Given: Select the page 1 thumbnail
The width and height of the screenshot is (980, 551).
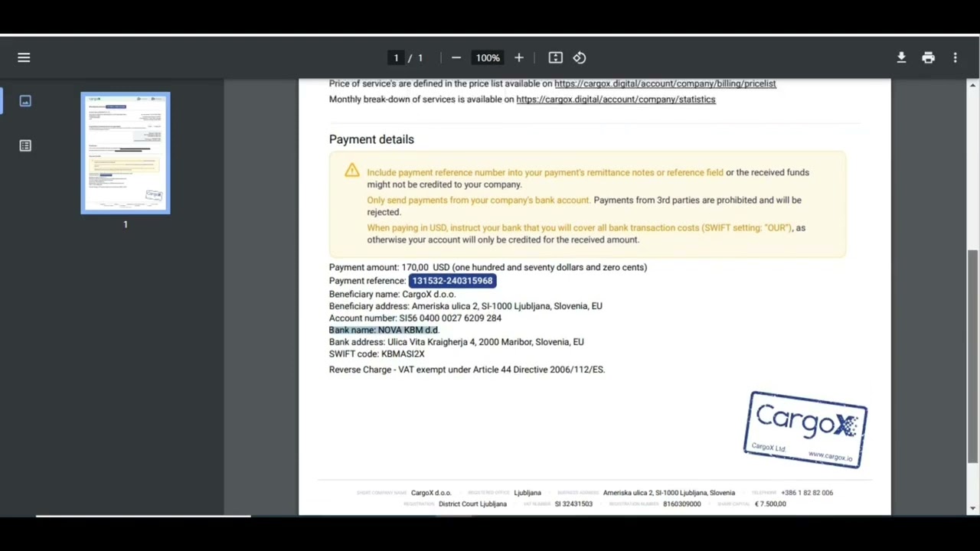Looking at the screenshot, I should pos(126,153).
